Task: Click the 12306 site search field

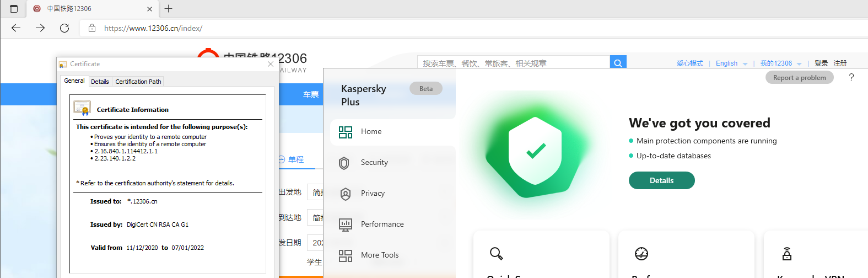Action: pyautogui.click(x=514, y=63)
